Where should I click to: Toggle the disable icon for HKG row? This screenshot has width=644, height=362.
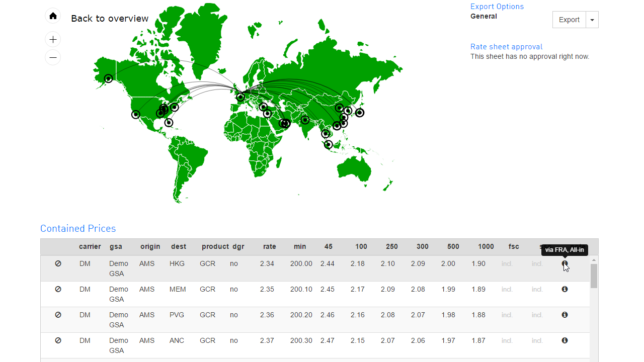tap(58, 263)
